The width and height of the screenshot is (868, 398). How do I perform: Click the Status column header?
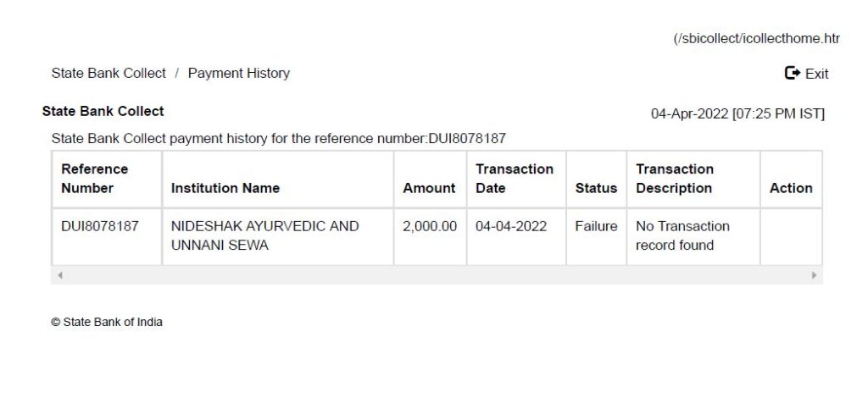[596, 188]
